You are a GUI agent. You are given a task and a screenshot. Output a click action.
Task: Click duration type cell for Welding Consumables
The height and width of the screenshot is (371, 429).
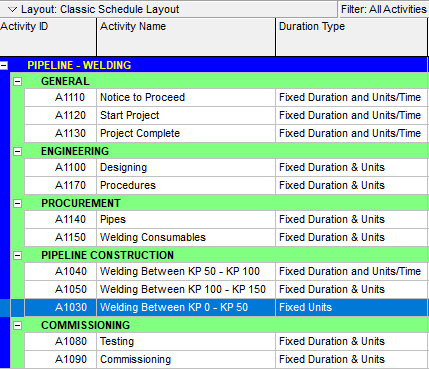(351, 237)
